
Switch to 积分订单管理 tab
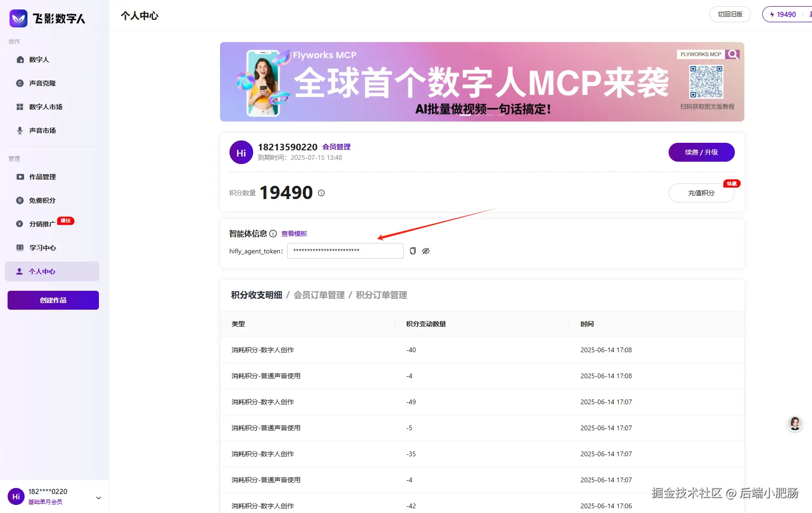381,295
